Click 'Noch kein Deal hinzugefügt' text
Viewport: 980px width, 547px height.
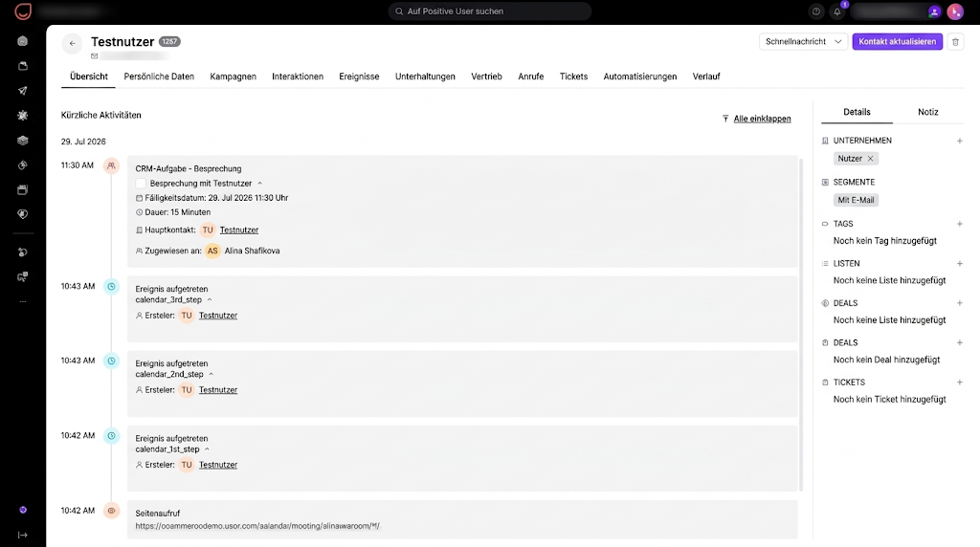[886, 360]
